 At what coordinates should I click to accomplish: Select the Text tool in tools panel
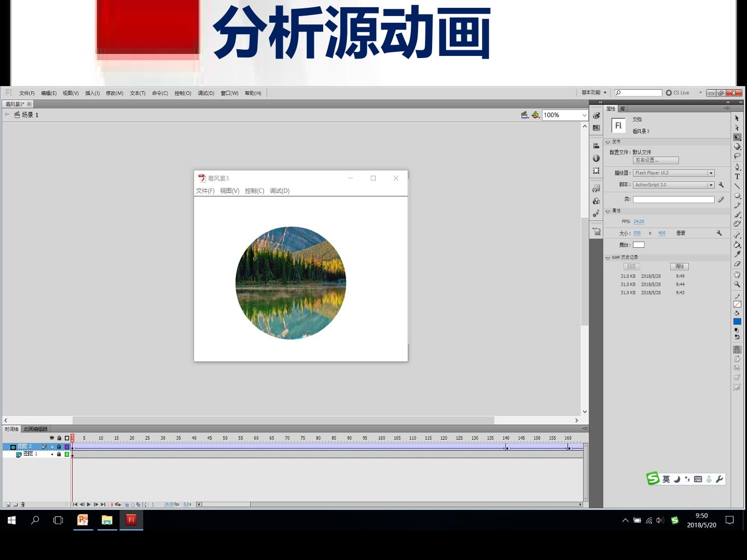(737, 176)
